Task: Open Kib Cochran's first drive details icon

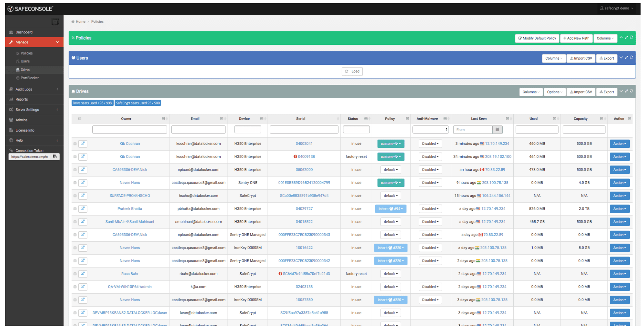Action: pos(83,144)
